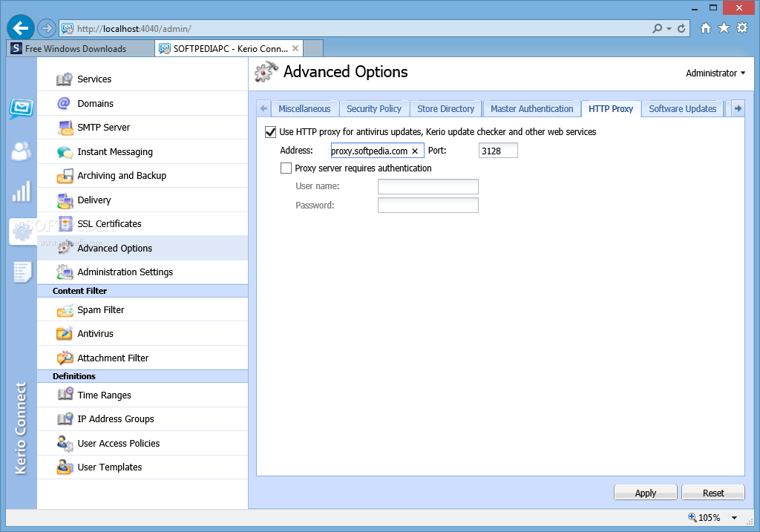Viewport: 760px width, 532px height.
Task: Click the User name input field
Action: click(428, 186)
